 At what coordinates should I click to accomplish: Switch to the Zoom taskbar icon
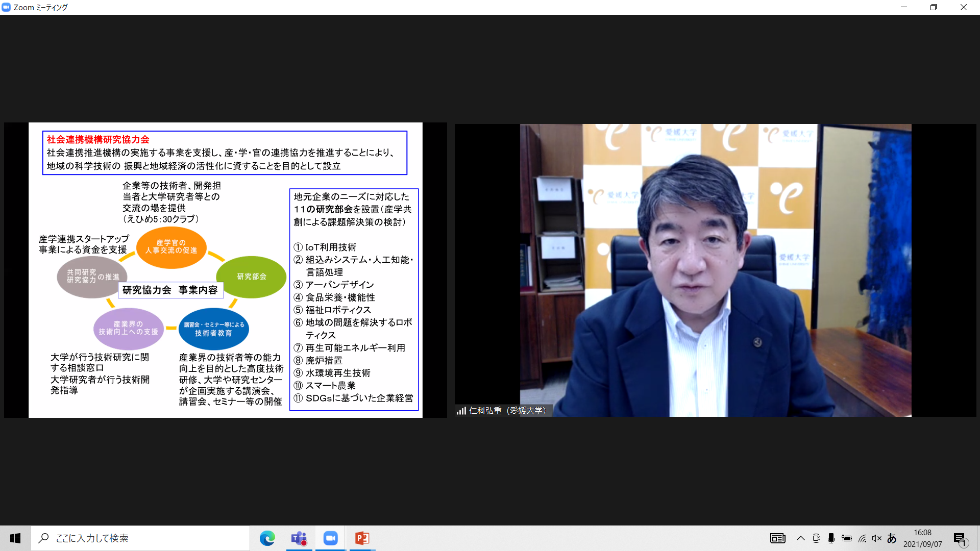[x=330, y=538]
